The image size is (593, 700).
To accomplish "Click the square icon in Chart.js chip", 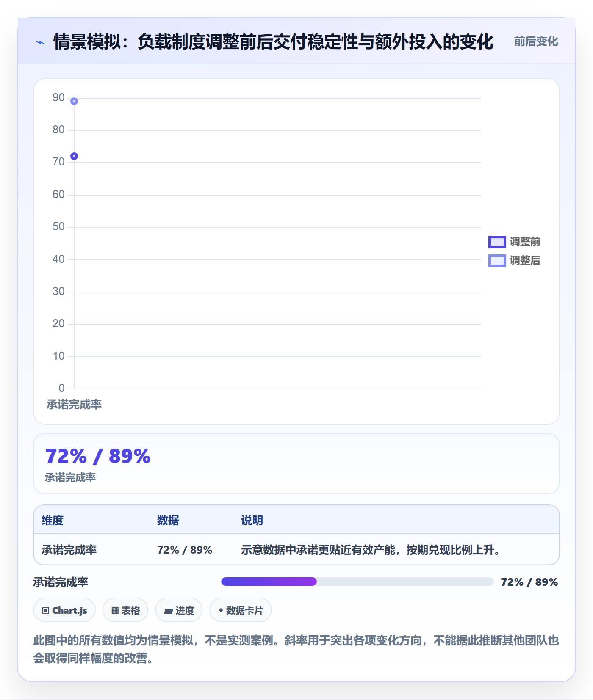I will point(46,611).
